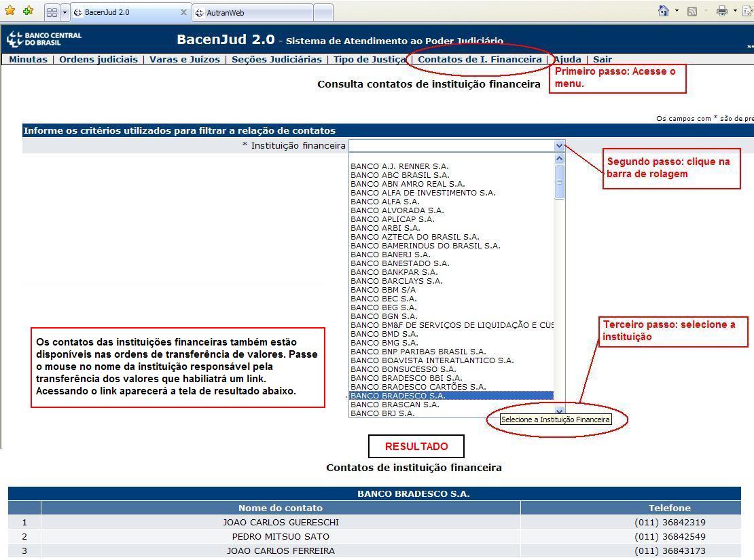The image size is (754, 560).
Task: Click the Print icon
Action: coord(722,11)
